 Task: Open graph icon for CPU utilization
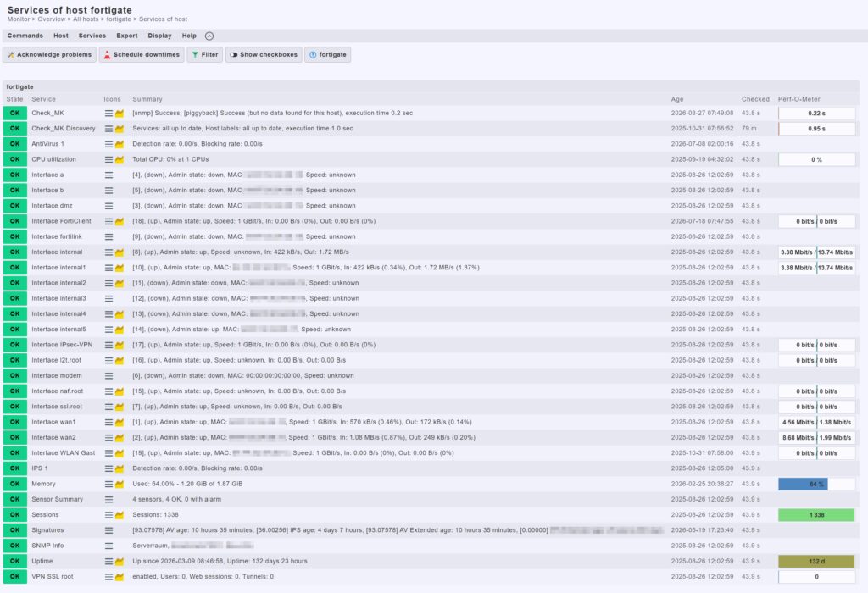pos(120,159)
